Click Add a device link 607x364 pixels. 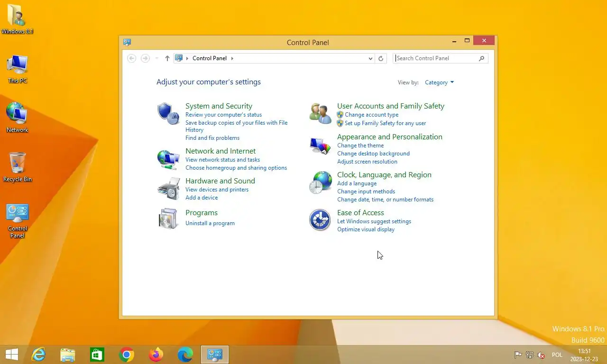202,198
